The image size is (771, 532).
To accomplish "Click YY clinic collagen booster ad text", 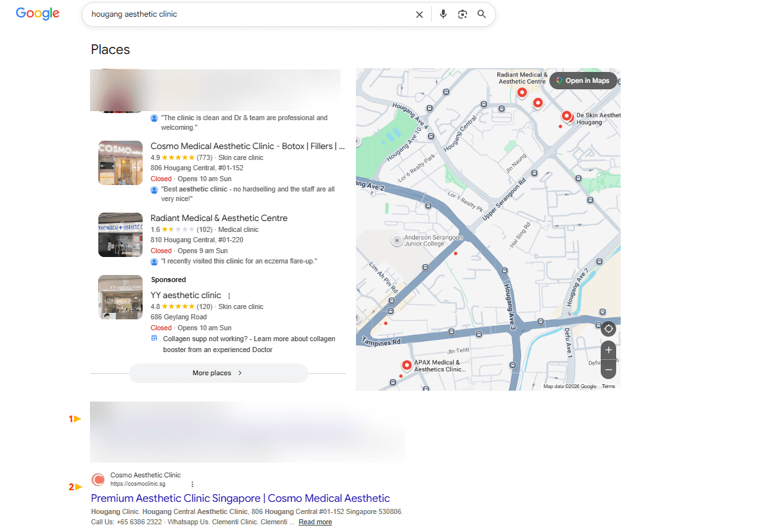I will pos(249,344).
